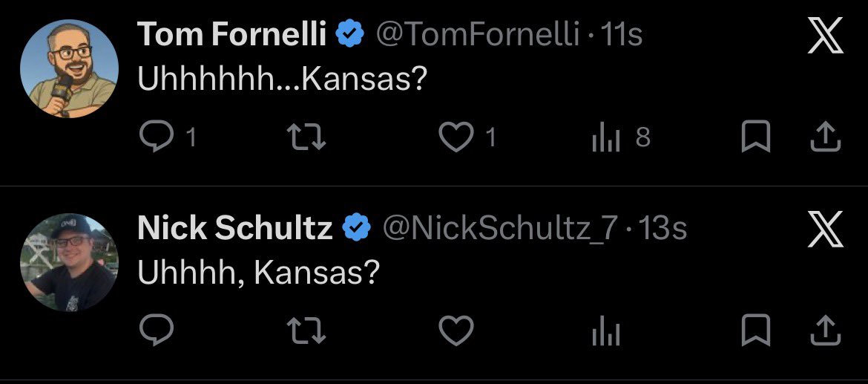This screenshot has width=868, height=384.
Task: Open the @NickSchultz_7 handle link
Action: click(499, 230)
